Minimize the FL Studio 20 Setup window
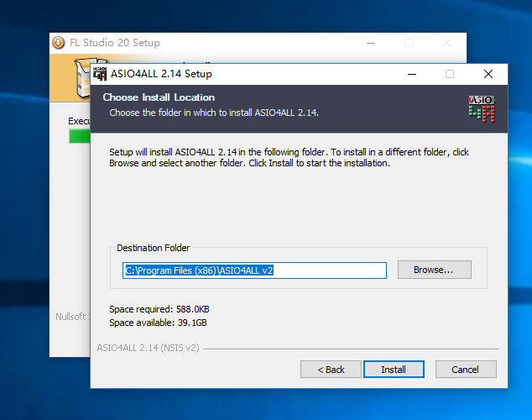 [371, 43]
